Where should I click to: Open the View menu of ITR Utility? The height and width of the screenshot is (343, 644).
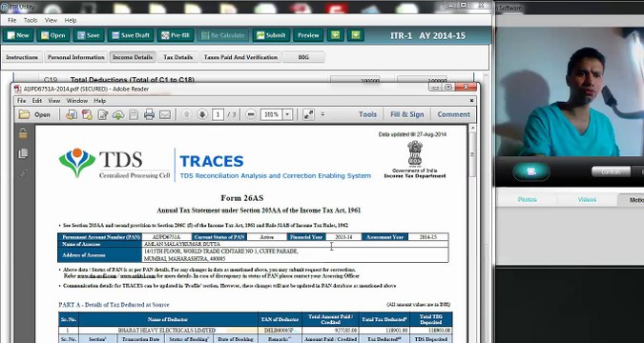tap(51, 20)
